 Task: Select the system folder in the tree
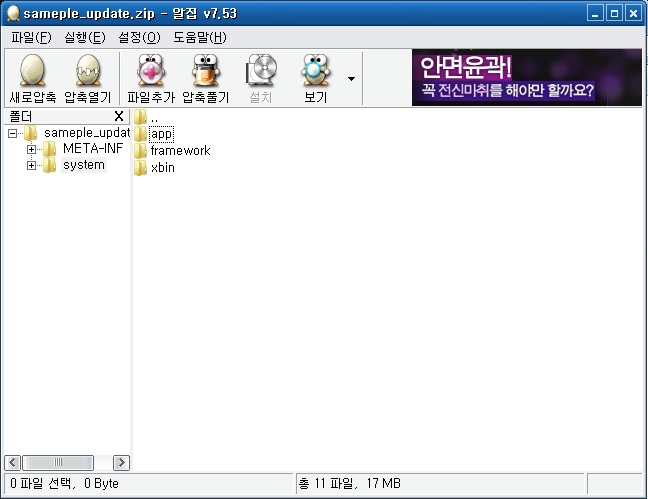pos(83,165)
